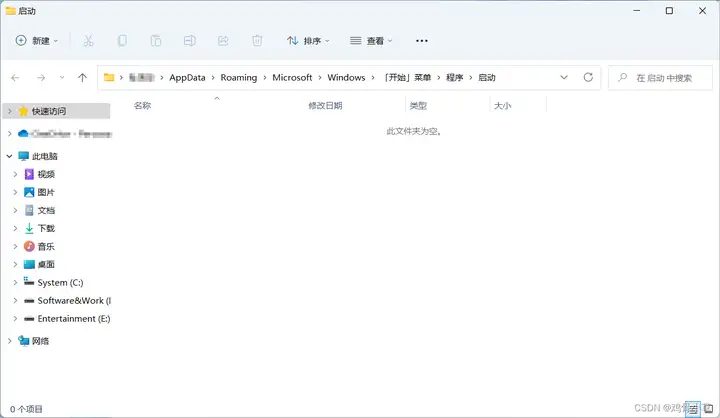
Task: Navigate to Windows in breadcrumb
Action: click(x=346, y=78)
